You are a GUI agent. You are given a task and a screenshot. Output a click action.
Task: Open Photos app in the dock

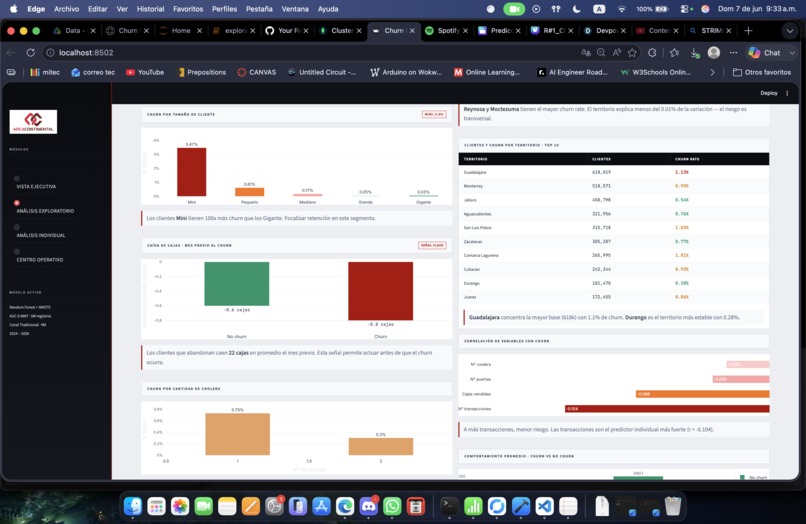tap(180, 507)
